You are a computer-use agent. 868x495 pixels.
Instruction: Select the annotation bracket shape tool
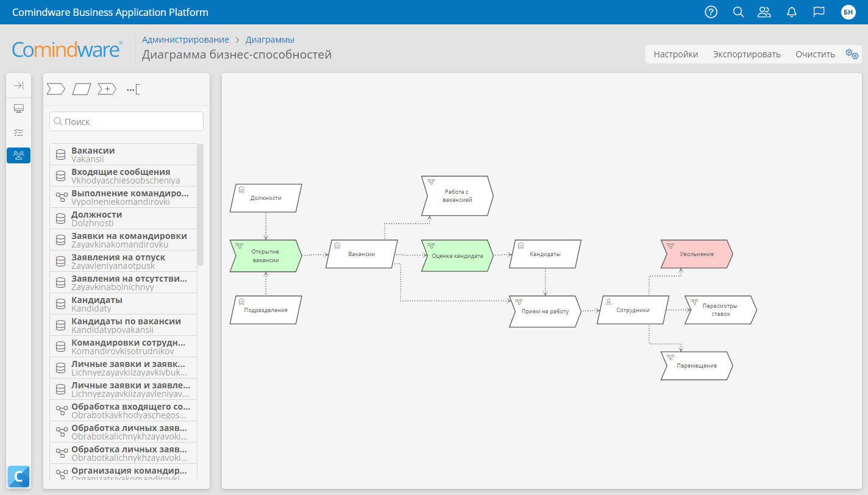133,89
